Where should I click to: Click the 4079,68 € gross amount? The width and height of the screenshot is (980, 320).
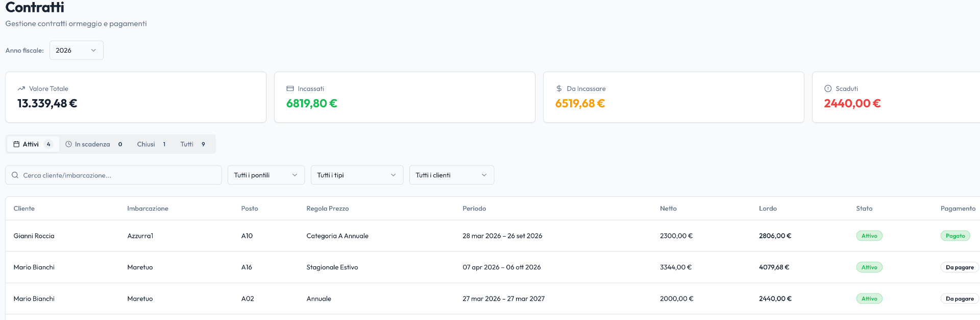coord(774,267)
